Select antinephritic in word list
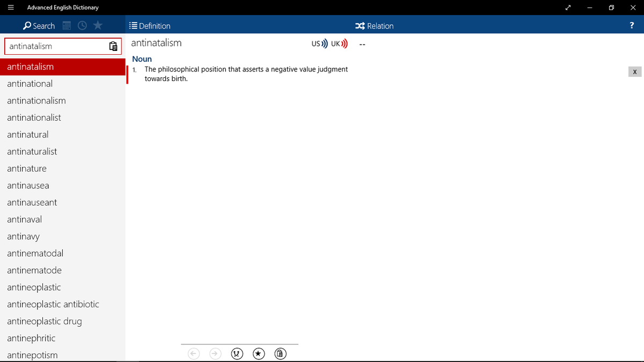644x362 pixels. (62, 338)
